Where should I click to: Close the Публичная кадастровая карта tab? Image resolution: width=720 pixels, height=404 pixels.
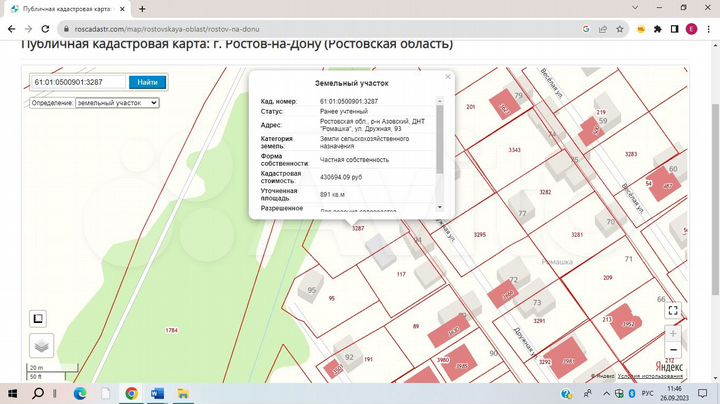click(x=122, y=9)
